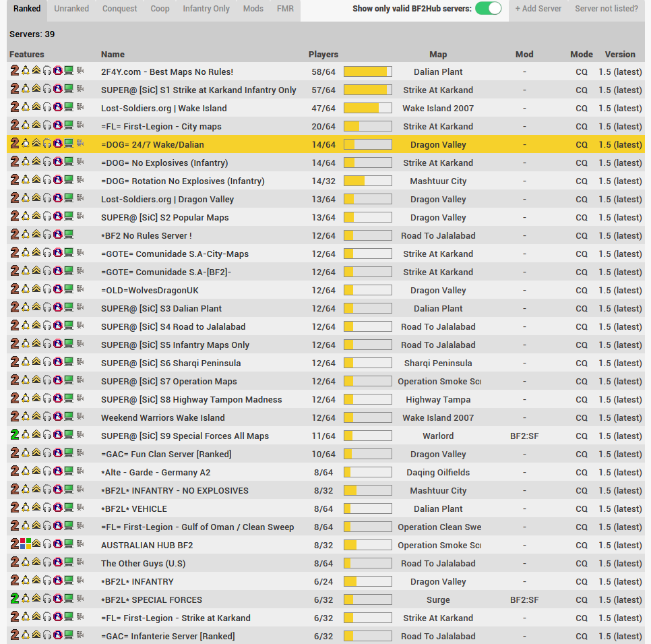Click penguin icon for =DOG= Rotation No Explosives
Image resolution: width=651 pixels, height=644 pixels.
pyautogui.click(x=26, y=180)
